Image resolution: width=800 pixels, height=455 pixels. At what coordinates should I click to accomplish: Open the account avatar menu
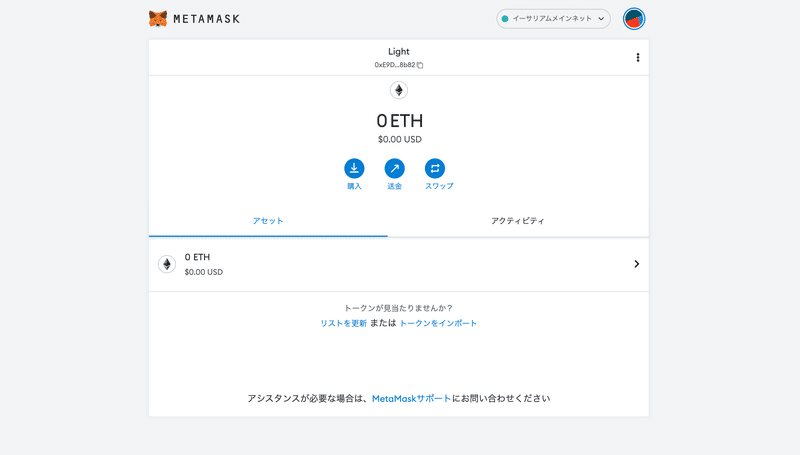click(x=634, y=19)
